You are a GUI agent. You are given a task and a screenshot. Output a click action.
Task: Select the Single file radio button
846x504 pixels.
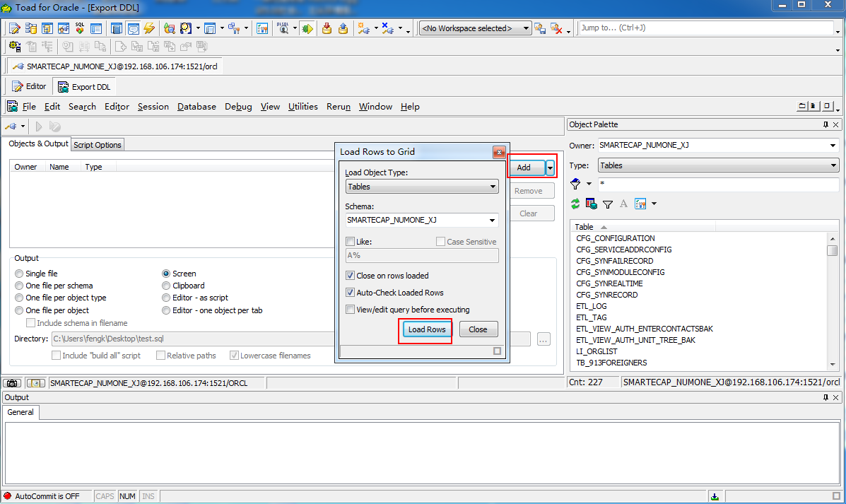19,274
